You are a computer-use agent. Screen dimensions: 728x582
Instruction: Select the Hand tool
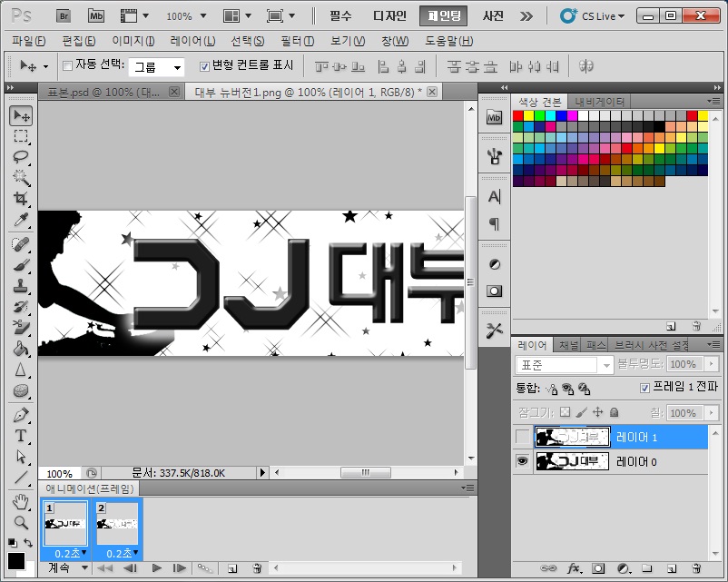(x=21, y=501)
